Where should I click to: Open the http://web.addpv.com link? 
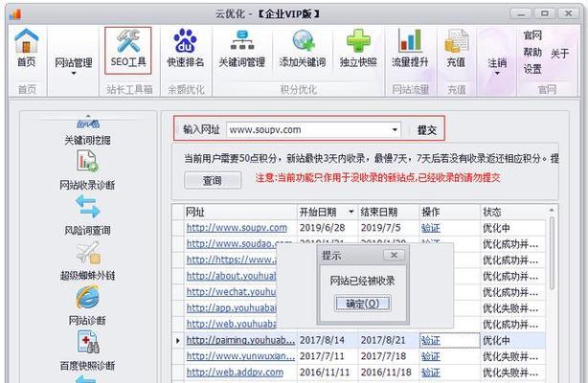point(235,372)
